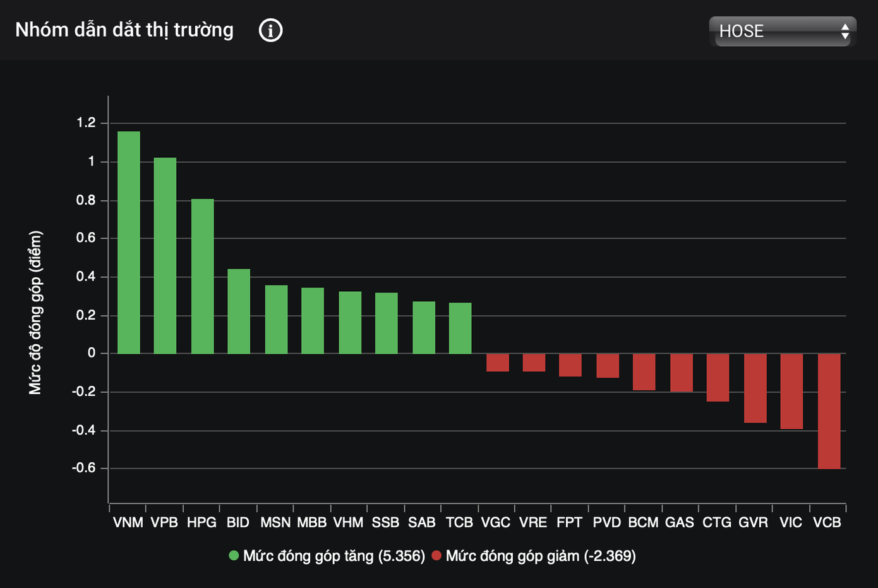The width and height of the screenshot is (878, 588).
Task: Toggle the green 'Mức đóng góp tăng' legend
Action: (x=334, y=556)
